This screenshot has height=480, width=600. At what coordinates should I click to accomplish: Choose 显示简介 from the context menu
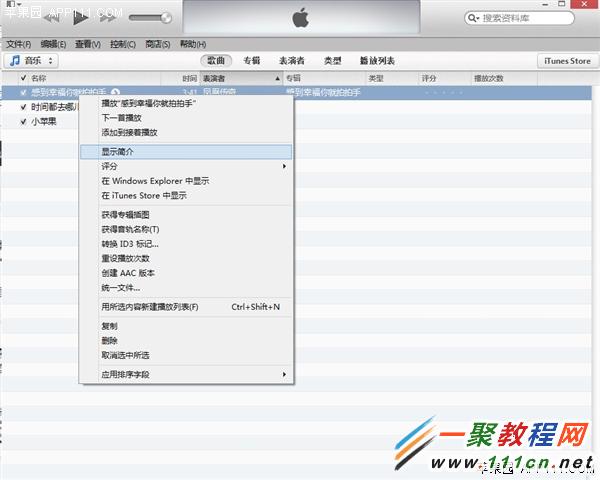186,152
